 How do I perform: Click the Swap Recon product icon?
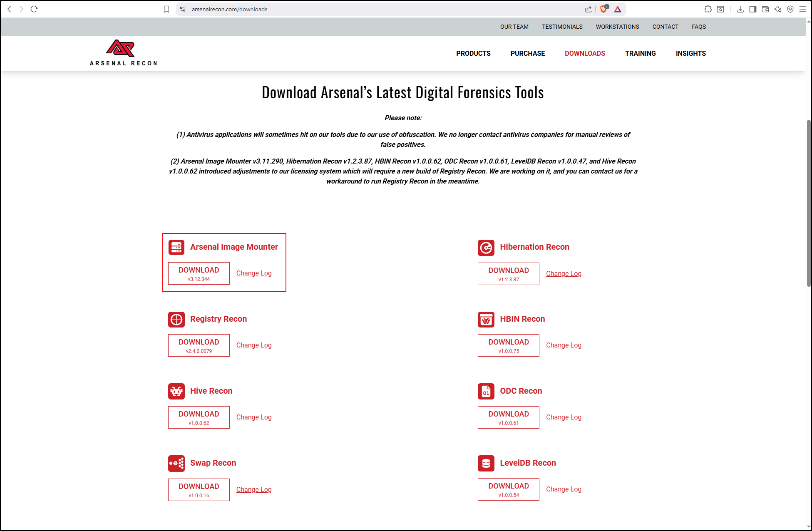176,463
